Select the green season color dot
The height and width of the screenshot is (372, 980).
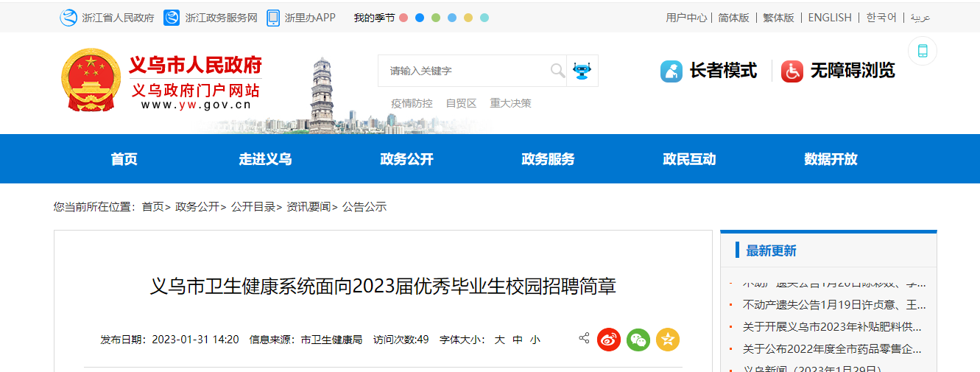[x=436, y=18]
